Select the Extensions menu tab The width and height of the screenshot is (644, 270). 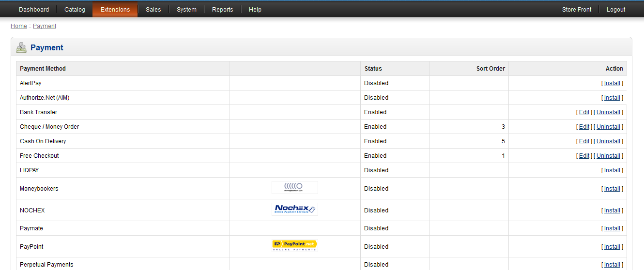tap(115, 10)
